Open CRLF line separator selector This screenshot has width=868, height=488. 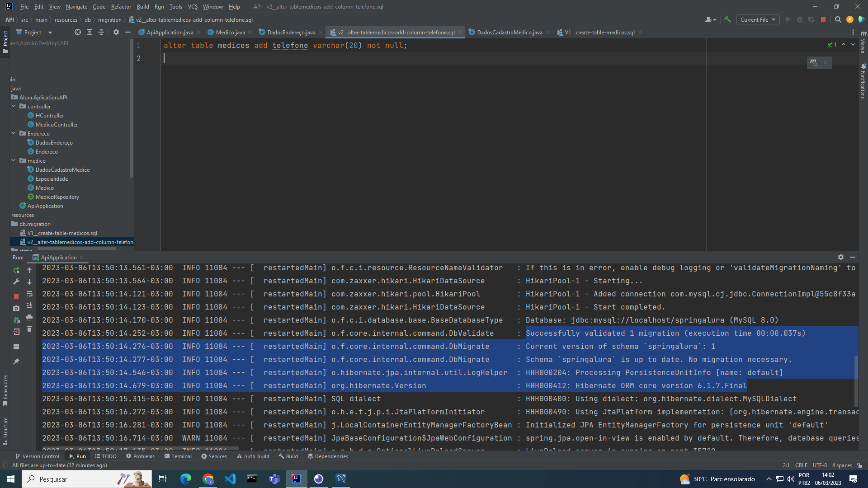click(801, 465)
